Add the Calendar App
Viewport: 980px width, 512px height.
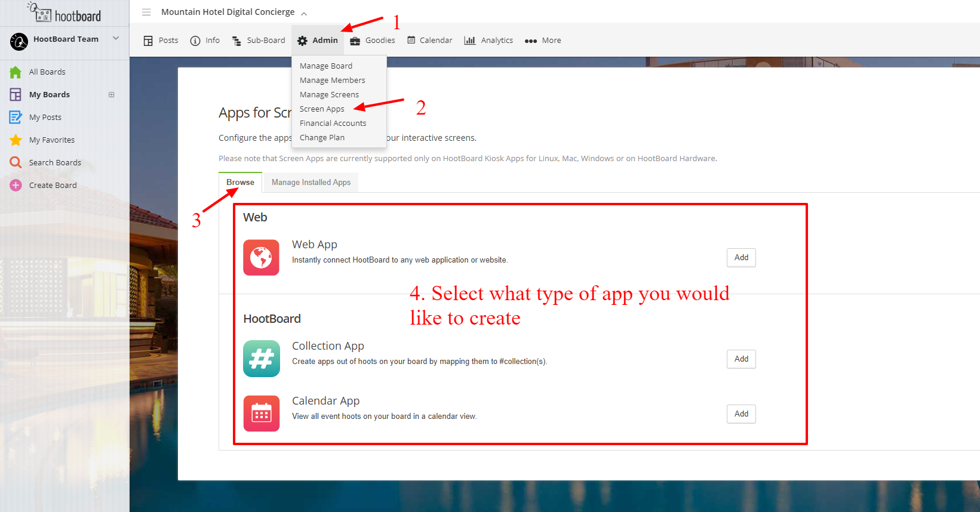point(741,414)
